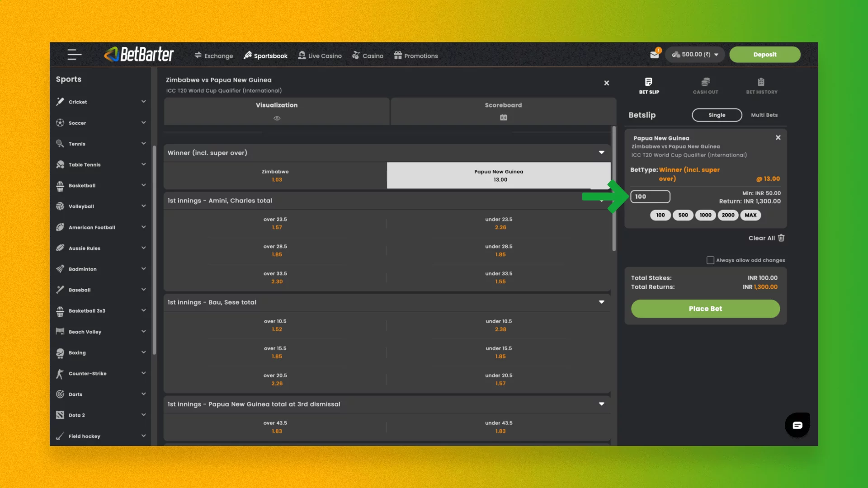Expand the Soccer sidebar chevron
The height and width of the screenshot is (488, 868).
tap(143, 122)
